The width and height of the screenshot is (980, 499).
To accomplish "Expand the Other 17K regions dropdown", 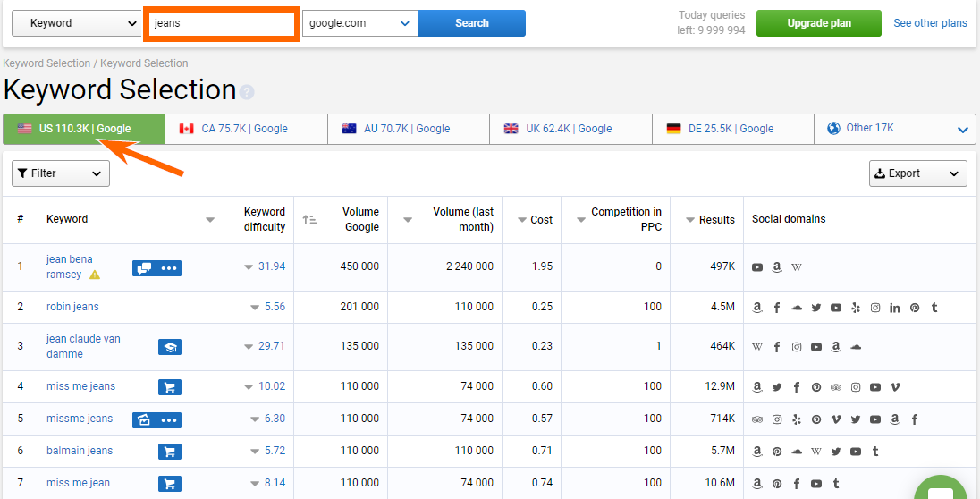I will coord(895,128).
